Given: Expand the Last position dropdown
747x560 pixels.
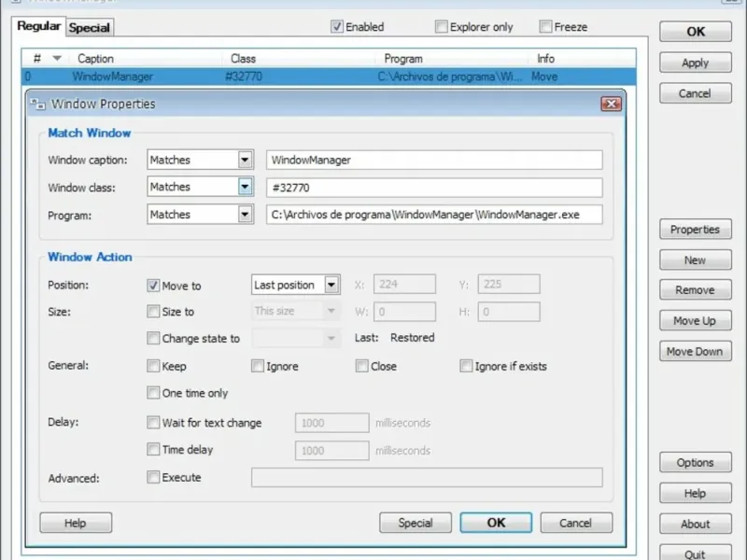Looking at the screenshot, I should pyautogui.click(x=331, y=285).
